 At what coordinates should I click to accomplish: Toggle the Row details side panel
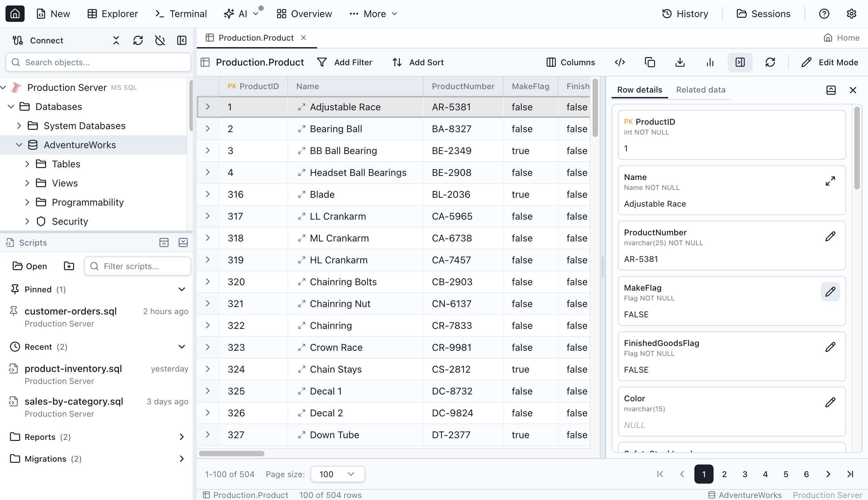click(x=740, y=62)
